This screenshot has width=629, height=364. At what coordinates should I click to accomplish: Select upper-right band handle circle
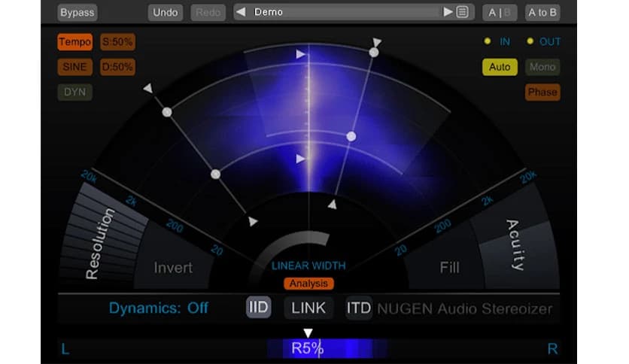[x=374, y=53]
